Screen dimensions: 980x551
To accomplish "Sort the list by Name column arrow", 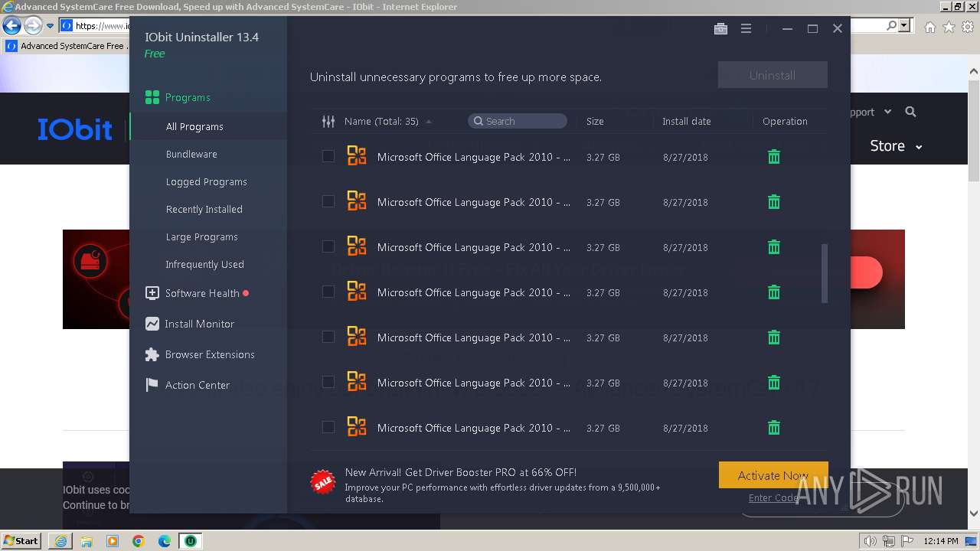I will pyautogui.click(x=429, y=122).
